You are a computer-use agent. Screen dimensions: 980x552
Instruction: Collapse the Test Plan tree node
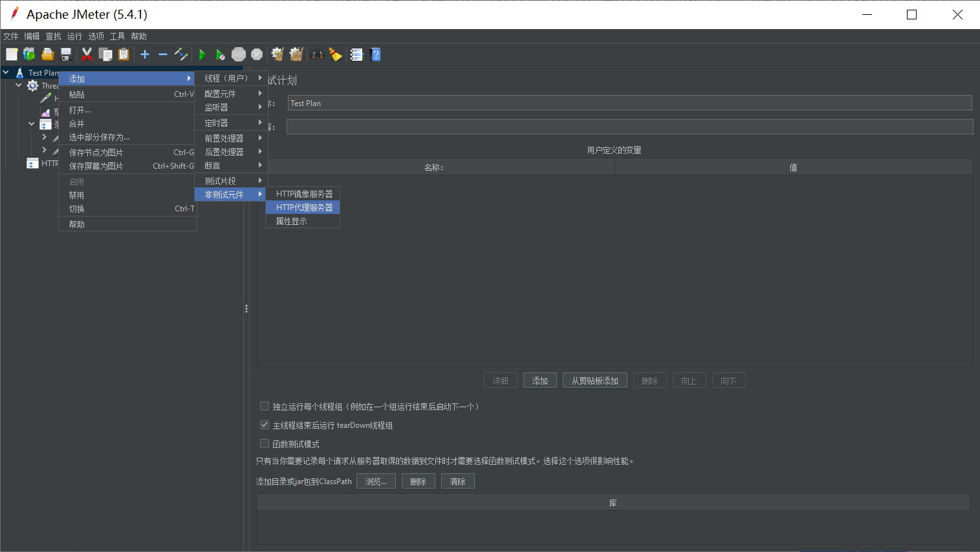click(x=6, y=72)
